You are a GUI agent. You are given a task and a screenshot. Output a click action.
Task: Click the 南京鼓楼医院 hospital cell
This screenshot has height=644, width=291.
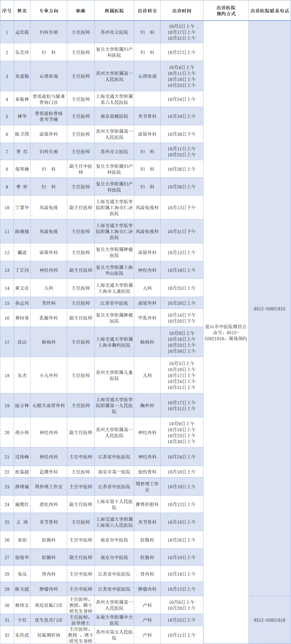coord(114,116)
